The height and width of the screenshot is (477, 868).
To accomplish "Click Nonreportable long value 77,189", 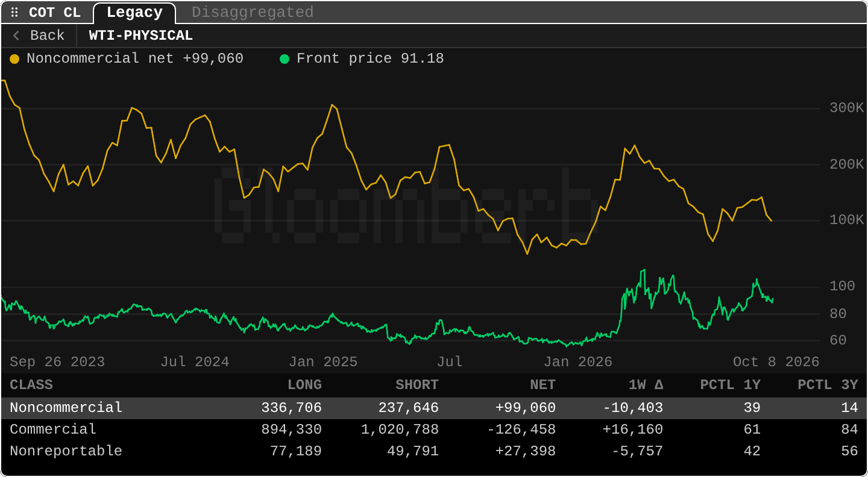I will pyautogui.click(x=296, y=451).
